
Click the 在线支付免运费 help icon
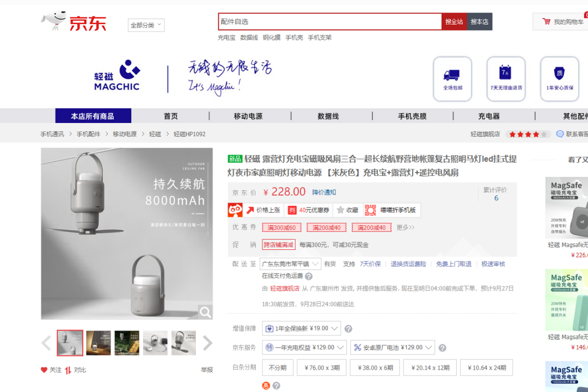[x=309, y=277]
